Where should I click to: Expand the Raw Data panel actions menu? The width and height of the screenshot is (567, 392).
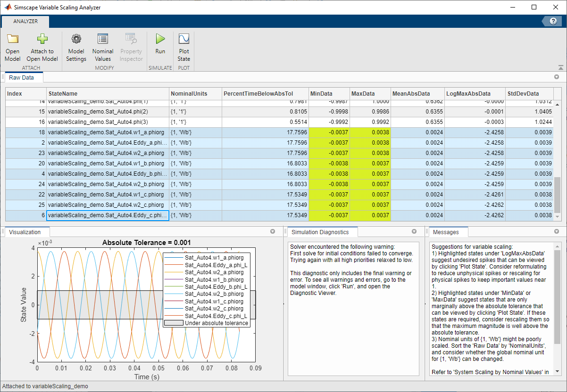[x=556, y=77]
